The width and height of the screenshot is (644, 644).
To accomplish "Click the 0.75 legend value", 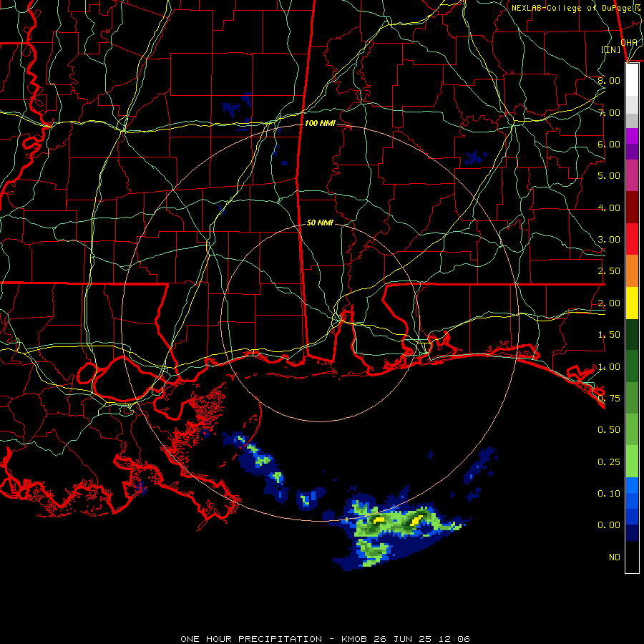I will click(x=609, y=399).
